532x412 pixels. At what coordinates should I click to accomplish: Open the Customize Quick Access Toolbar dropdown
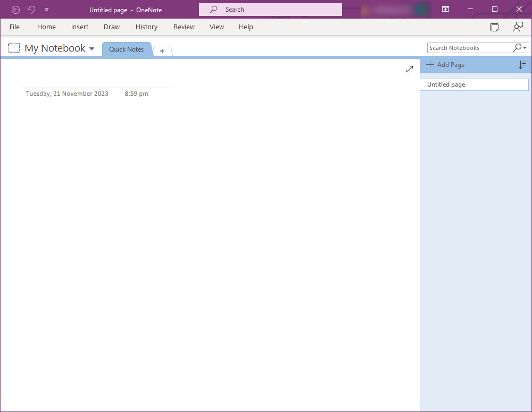47,10
